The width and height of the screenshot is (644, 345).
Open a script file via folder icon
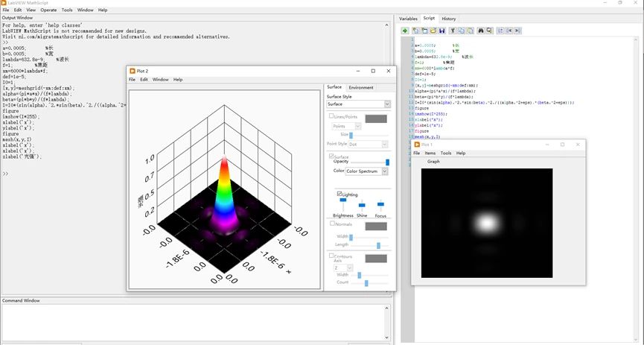pos(433,31)
